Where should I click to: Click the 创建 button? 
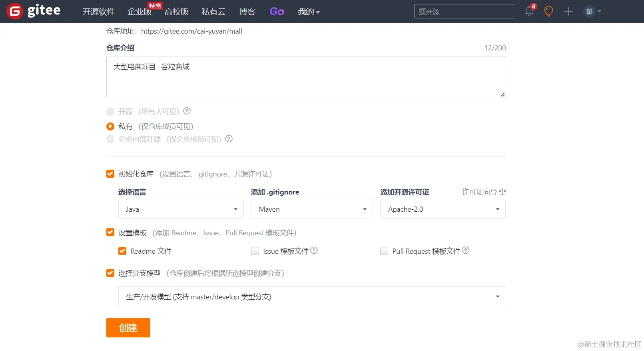pos(128,328)
